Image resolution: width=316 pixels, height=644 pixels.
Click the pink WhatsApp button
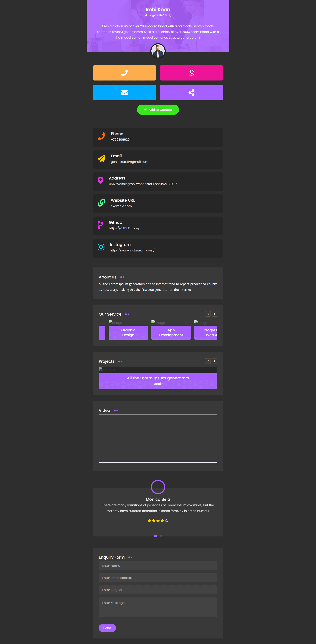(x=191, y=73)
